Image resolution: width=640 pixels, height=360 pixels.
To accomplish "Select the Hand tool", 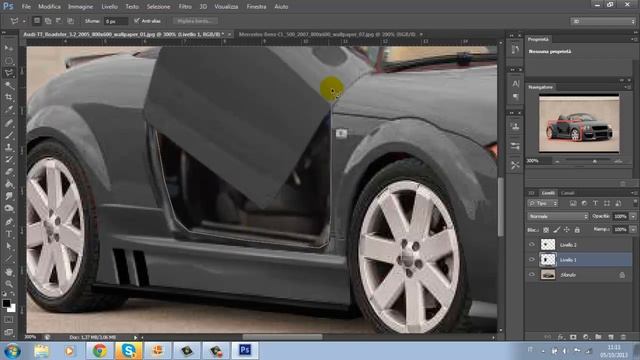I will (x=9, y=272).
